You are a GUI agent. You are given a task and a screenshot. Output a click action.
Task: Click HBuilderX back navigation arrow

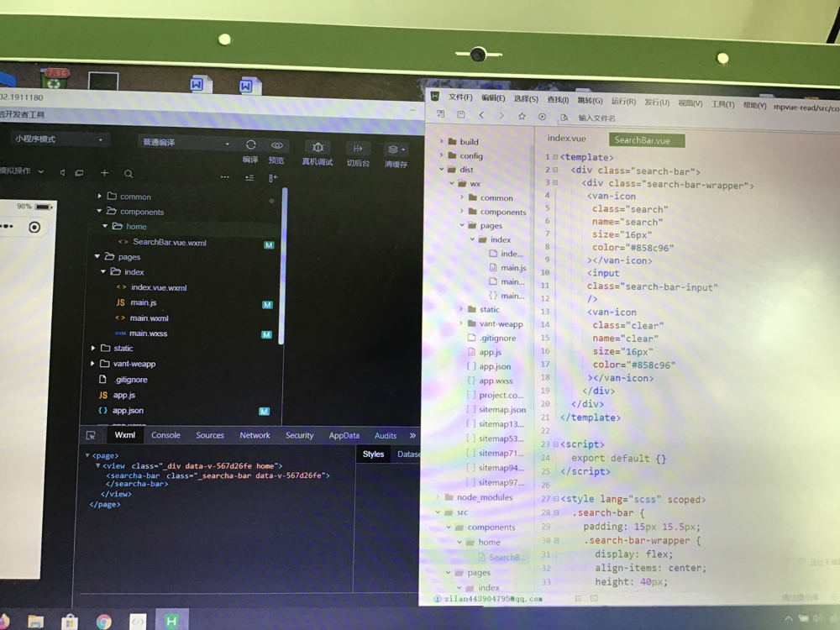[x=481, y=115]
